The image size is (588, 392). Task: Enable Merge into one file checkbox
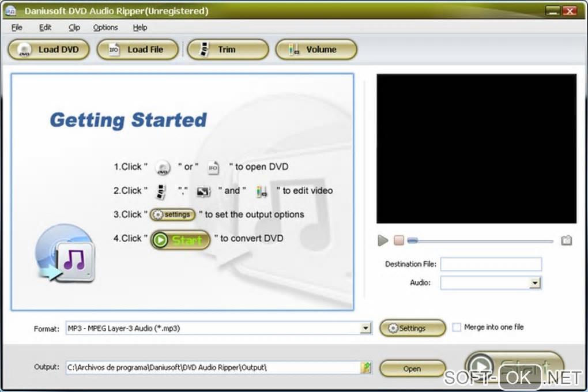(457, 327)
